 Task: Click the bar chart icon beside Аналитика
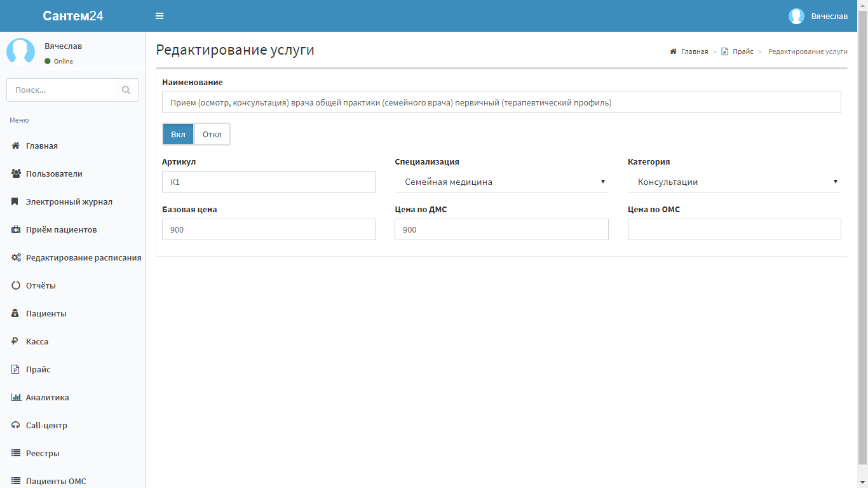click(x=16, y=397)
